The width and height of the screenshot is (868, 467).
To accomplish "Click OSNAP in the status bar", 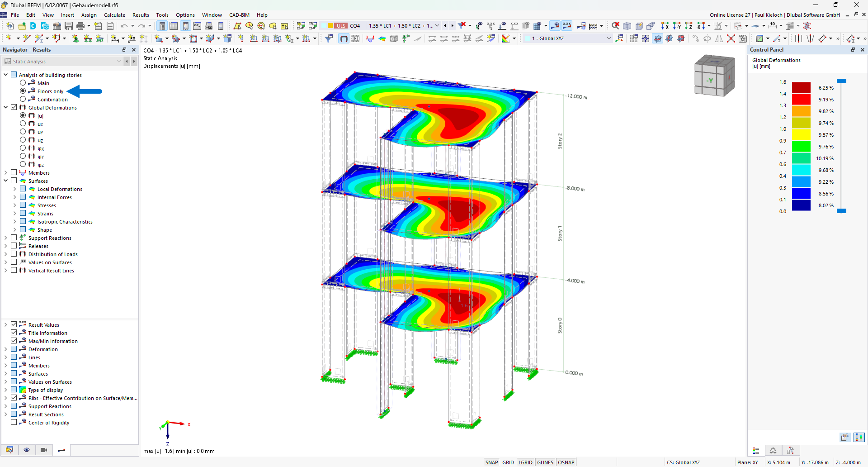I will point(566,462).
